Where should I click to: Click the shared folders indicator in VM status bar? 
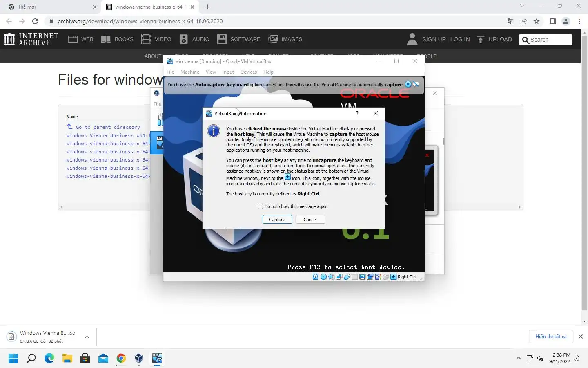[x=354, y=277]
